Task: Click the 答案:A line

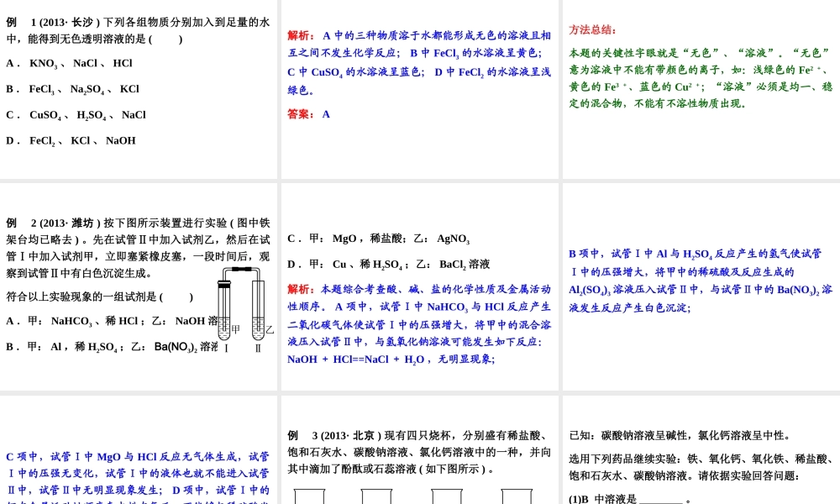Action: click(308, 114)
